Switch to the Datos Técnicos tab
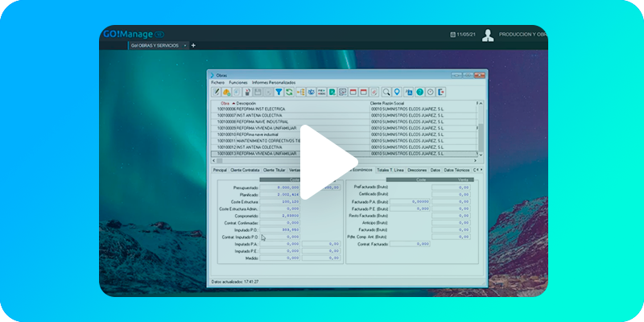The height and width of the screenshot is (322, 644). coord(456,170)
